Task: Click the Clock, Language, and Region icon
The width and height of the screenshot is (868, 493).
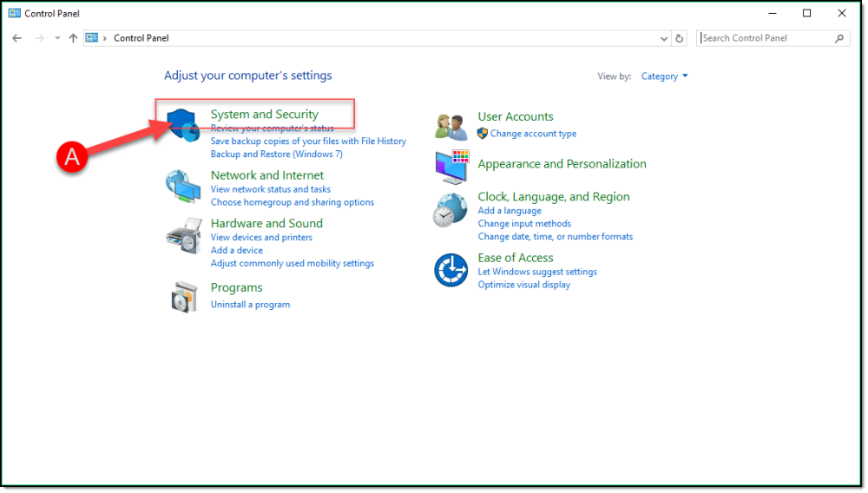Action: 450,211
